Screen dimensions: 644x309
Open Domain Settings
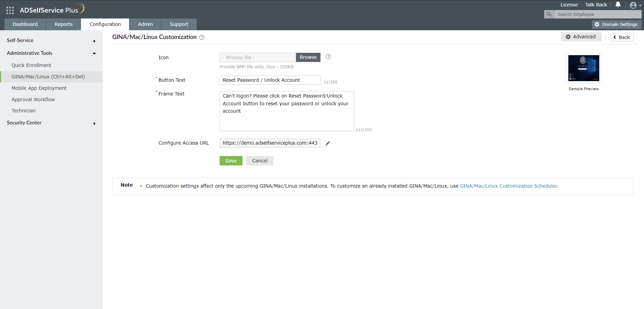[617, 24]
